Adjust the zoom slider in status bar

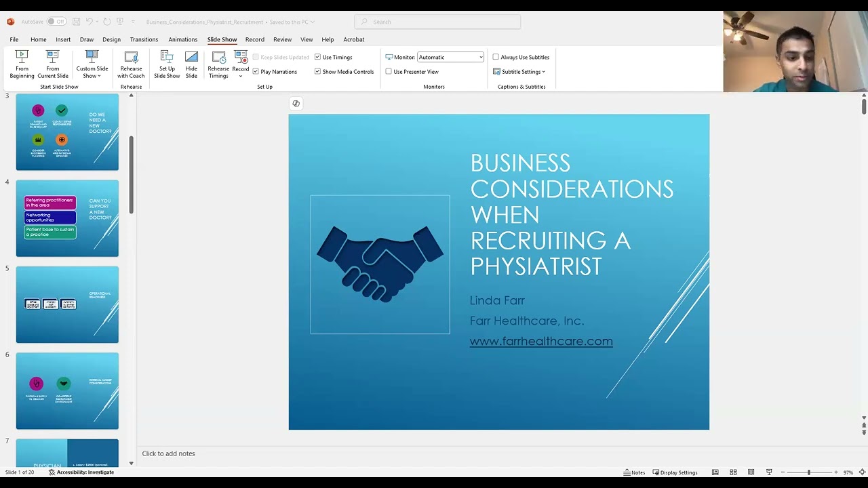(808, 472)
